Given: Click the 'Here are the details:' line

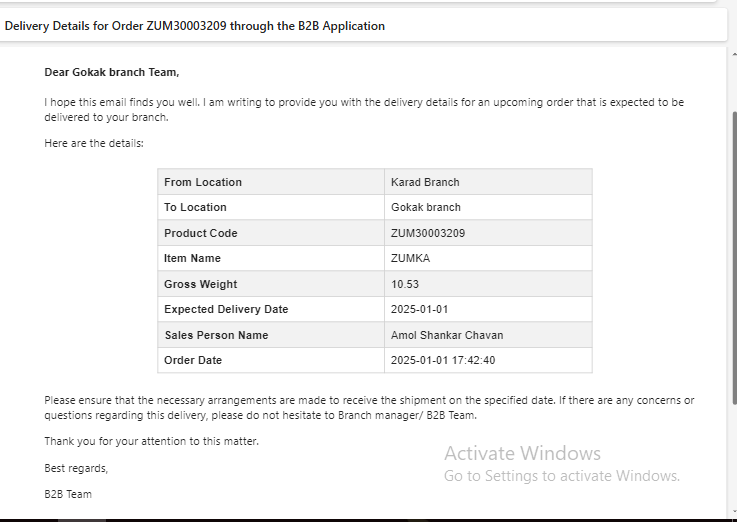Looking at the screenshot, I should pos(94,143).
